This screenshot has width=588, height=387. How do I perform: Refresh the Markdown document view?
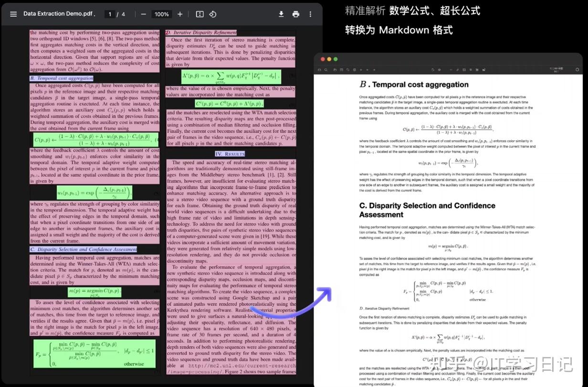point(347,70)
